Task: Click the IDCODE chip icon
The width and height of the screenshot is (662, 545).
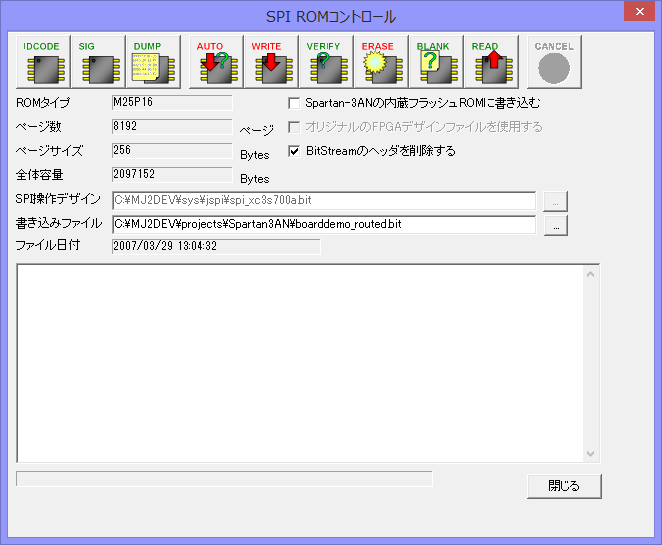Action: (x=42, y=62)
